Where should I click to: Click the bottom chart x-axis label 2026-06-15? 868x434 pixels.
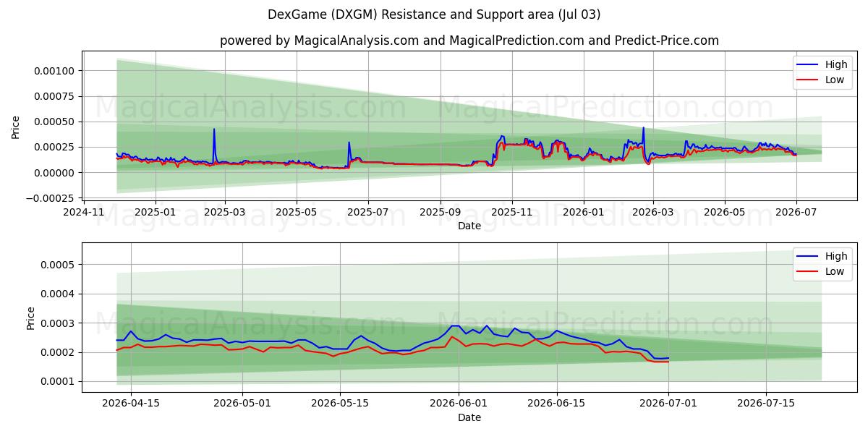tap(557, 404)
